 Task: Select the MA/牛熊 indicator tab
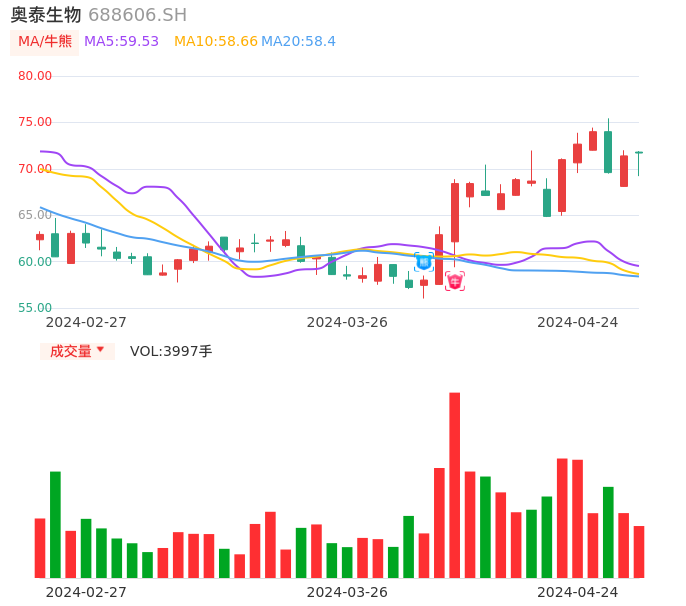coord(45,42)
